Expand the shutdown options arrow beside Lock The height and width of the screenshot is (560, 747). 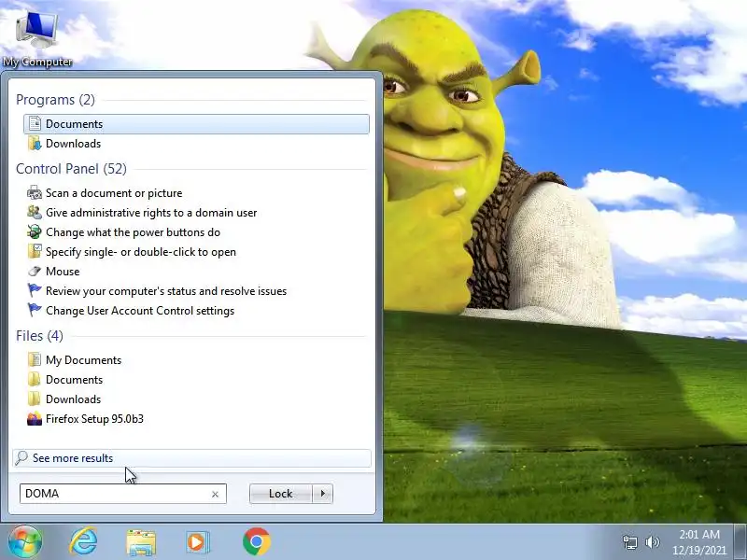tap(322, 494)
